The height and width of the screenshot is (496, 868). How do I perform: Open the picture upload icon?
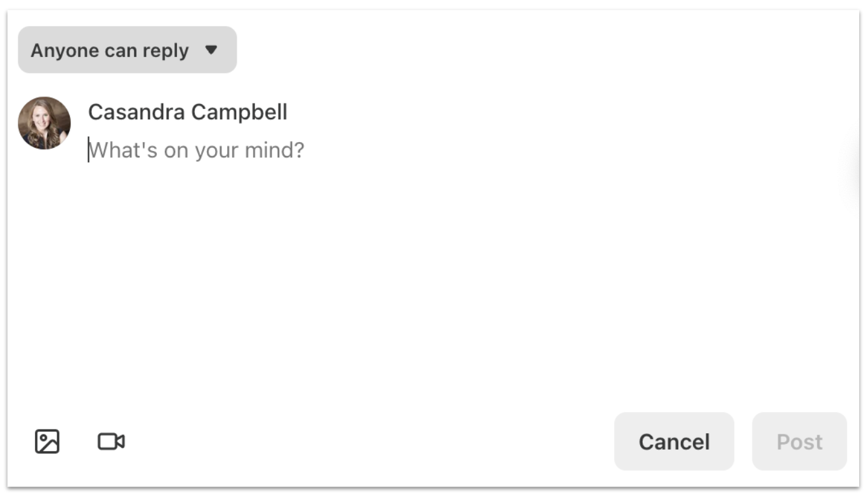tap(47, 441)
